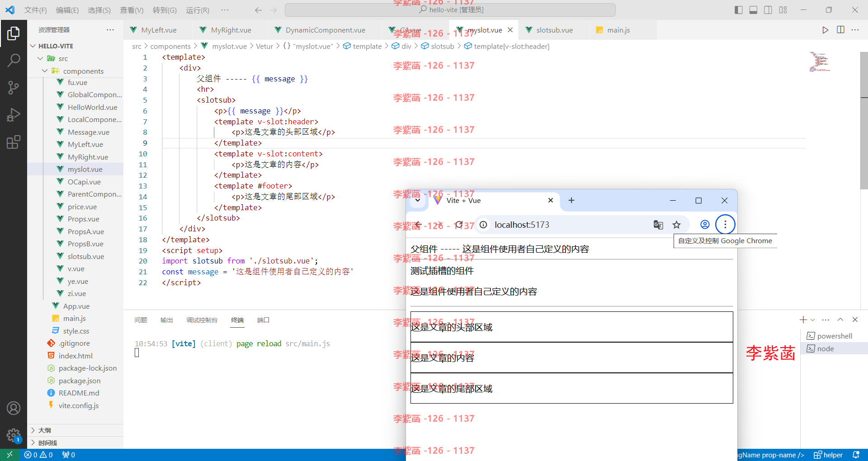Switch to the MyLeft.vue editor tab
The image size is (868, 461).
[158, 30]
